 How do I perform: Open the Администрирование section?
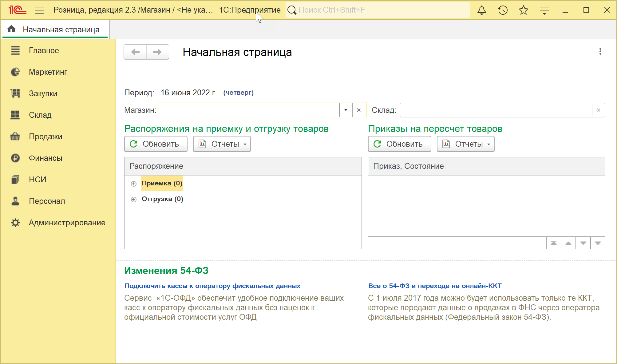click(67, 223)
